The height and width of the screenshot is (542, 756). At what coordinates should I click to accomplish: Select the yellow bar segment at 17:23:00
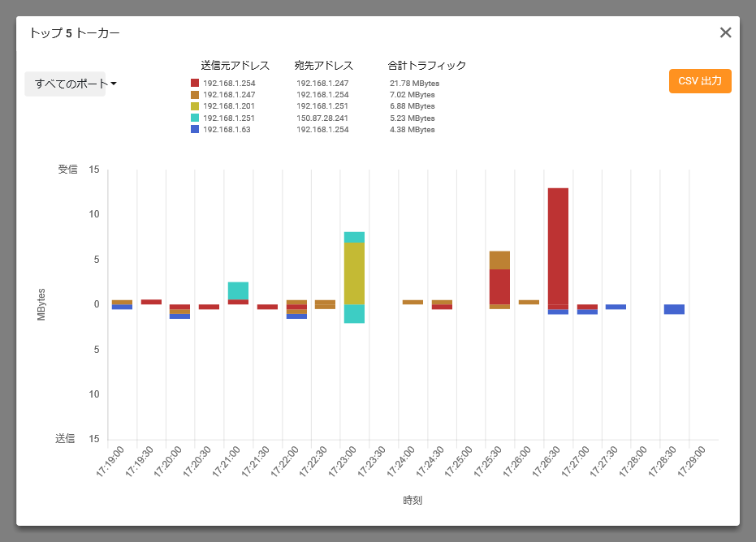point(354,273)
